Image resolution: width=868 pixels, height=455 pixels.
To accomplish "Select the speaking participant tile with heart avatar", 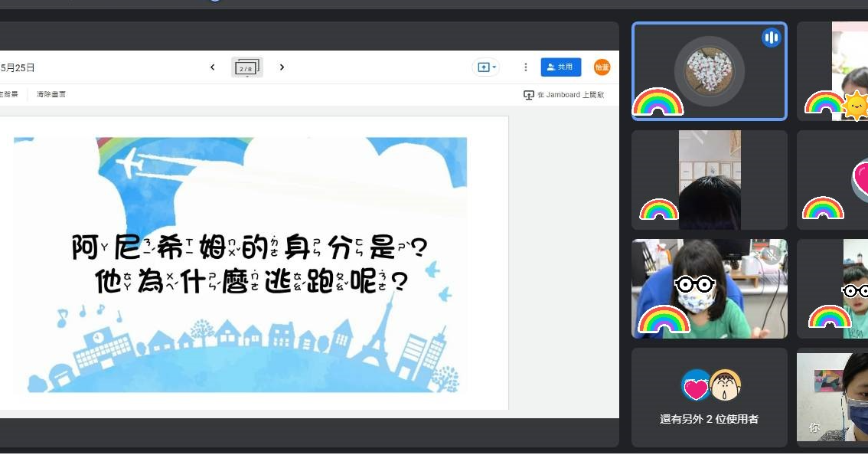I will pyautogui.click(x=709, y=71).
